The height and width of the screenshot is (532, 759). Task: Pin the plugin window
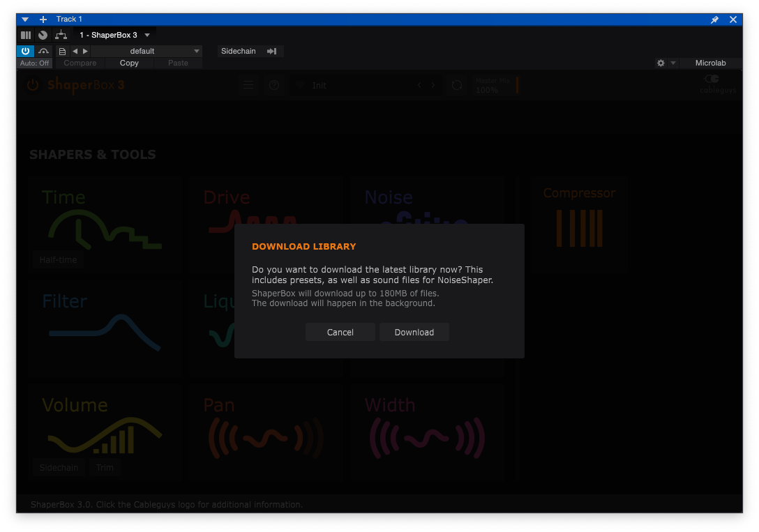(x=714, y=20)
